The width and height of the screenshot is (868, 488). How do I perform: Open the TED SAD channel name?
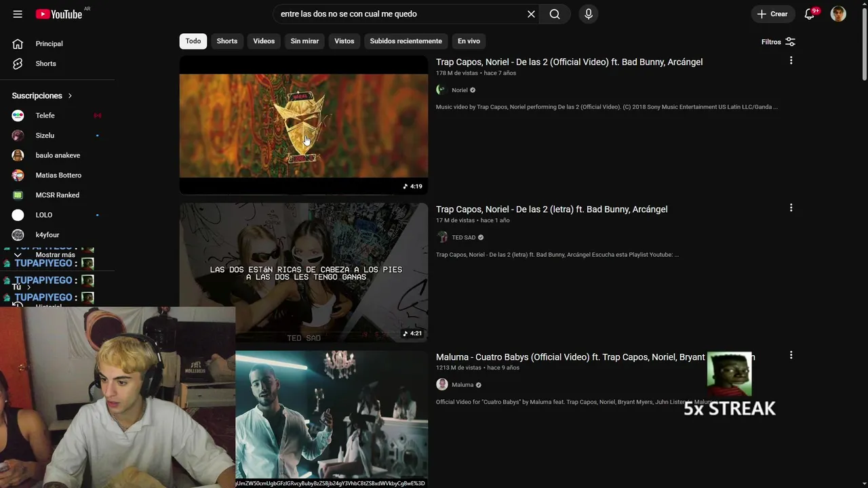click(464, 237)
